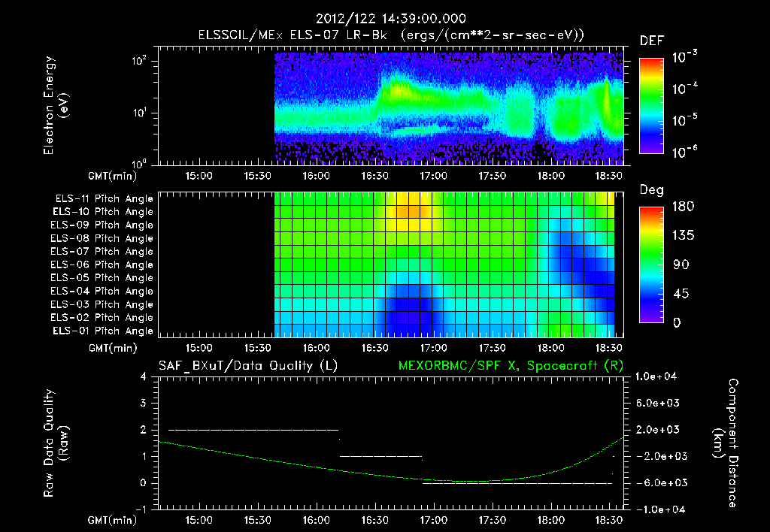Click the data quality line segment at level 2

(x=253, y=430)
